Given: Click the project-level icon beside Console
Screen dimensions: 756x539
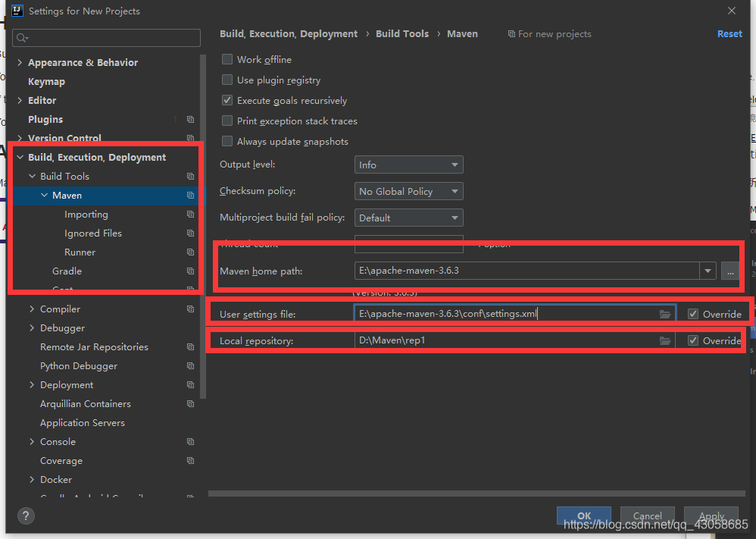Looking at the screenshot, I should click(190, 441).
